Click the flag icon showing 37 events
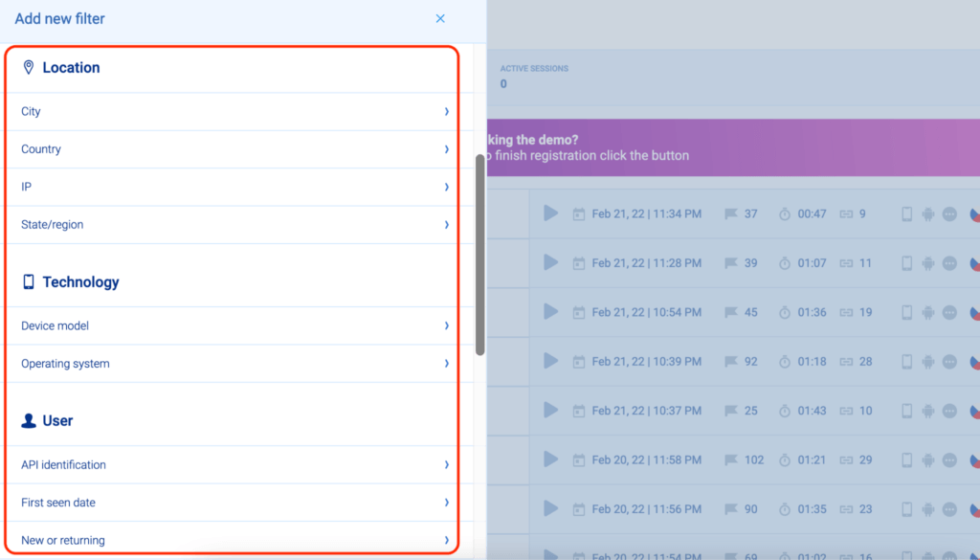 click(731, 214)
